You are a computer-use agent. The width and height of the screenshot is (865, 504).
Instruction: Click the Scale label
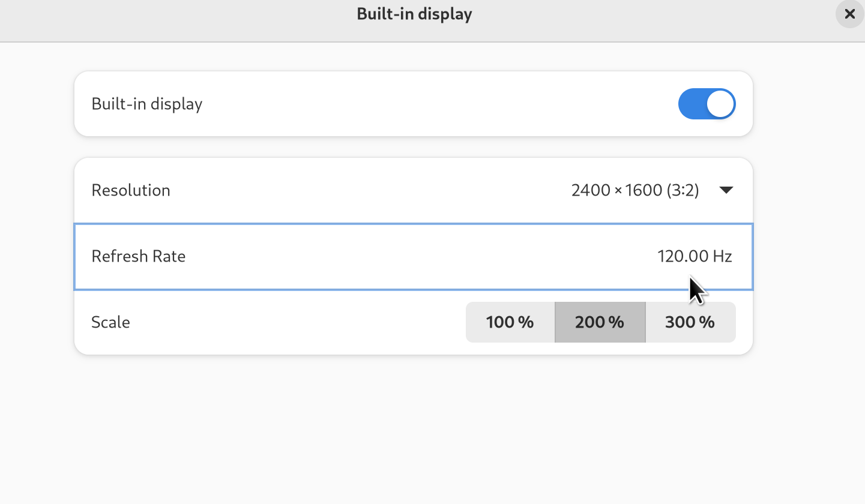tap(110, 322)
